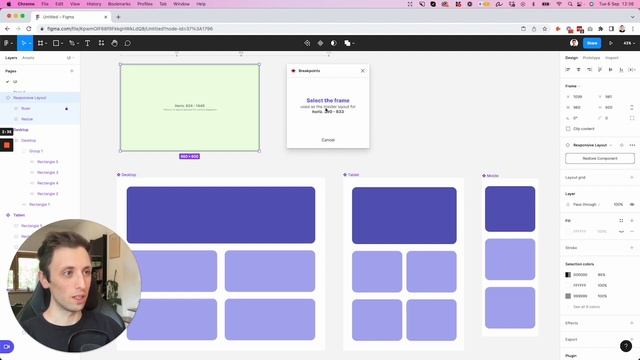Add a layout grid with plus

(632, 178)
